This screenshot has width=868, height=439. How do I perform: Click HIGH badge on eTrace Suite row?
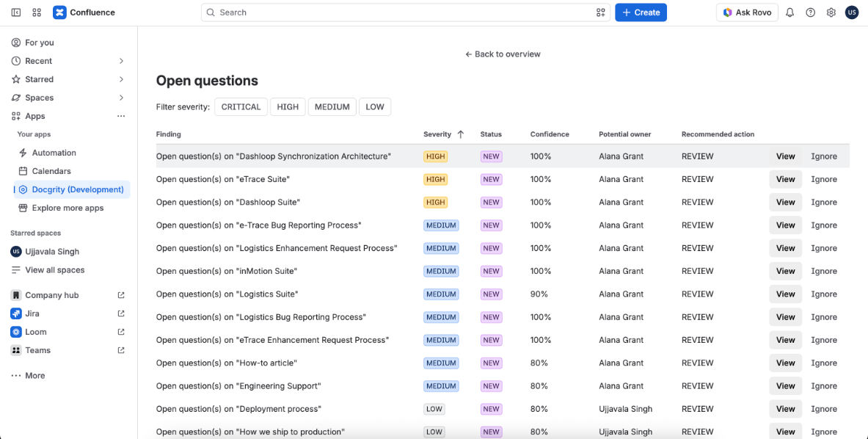pyautogui.click(x=436, y=179)
